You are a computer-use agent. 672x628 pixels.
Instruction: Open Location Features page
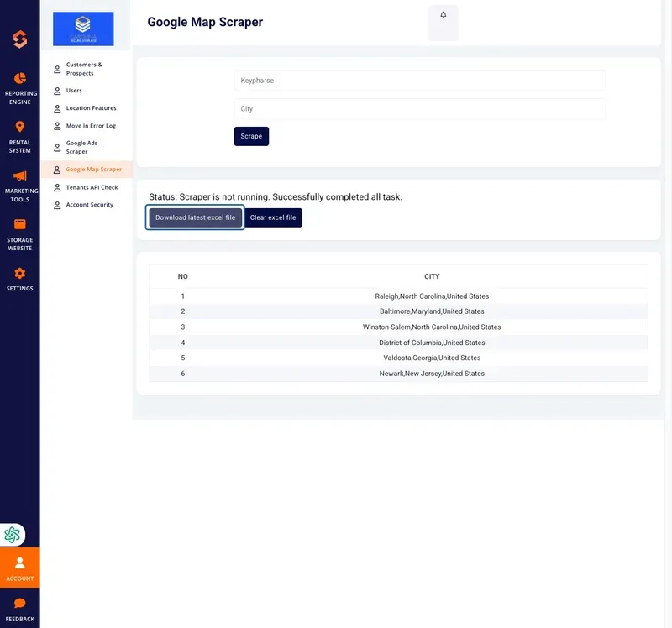click(x=85, y=108)
